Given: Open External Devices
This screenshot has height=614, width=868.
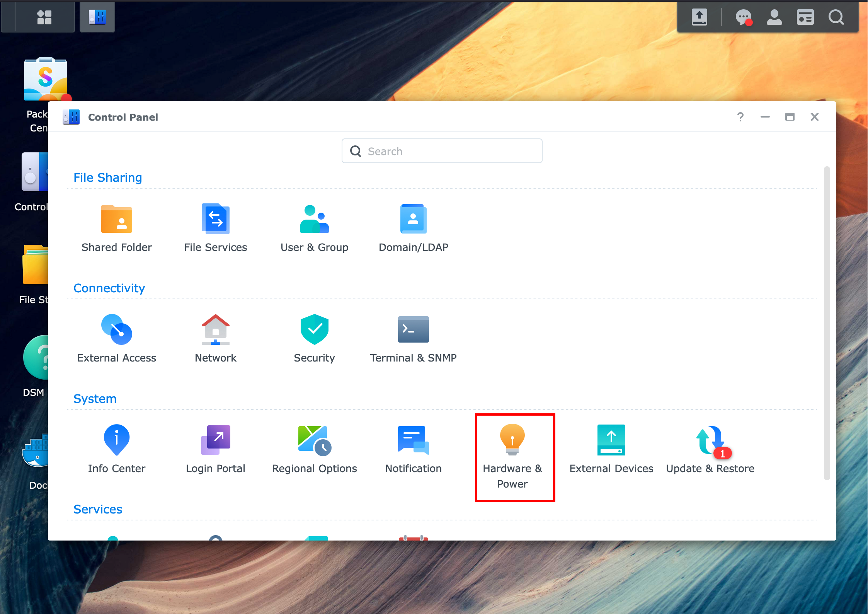Looking at the screenshot, I should point(611,450).
